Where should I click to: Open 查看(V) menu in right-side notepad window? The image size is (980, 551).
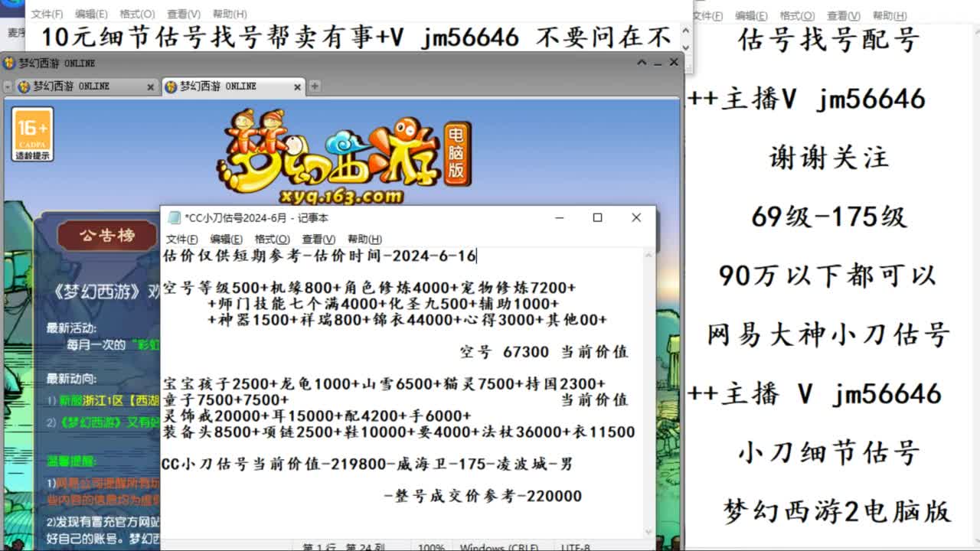click(x=843, y=15)
